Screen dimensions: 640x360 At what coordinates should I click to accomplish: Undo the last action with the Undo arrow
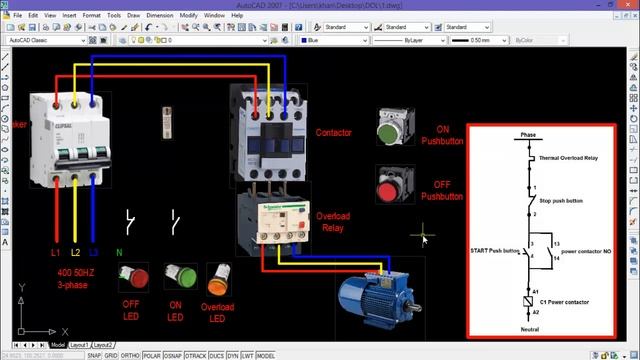148,27
